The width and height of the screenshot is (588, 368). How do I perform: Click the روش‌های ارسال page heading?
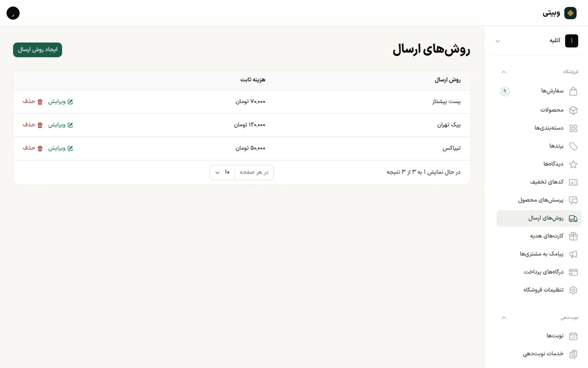[432, 50]
